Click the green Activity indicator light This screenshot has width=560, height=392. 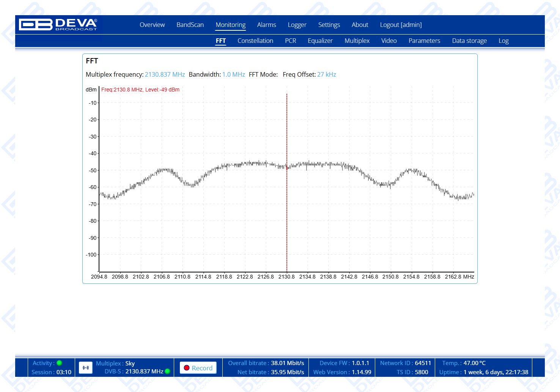[x=60, y=363]
